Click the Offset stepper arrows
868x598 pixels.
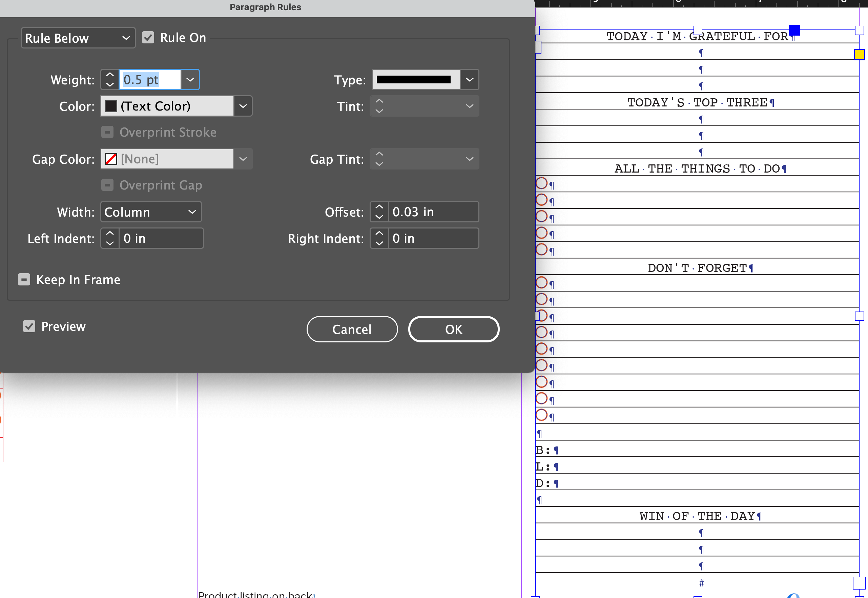[x=379, y=212]
